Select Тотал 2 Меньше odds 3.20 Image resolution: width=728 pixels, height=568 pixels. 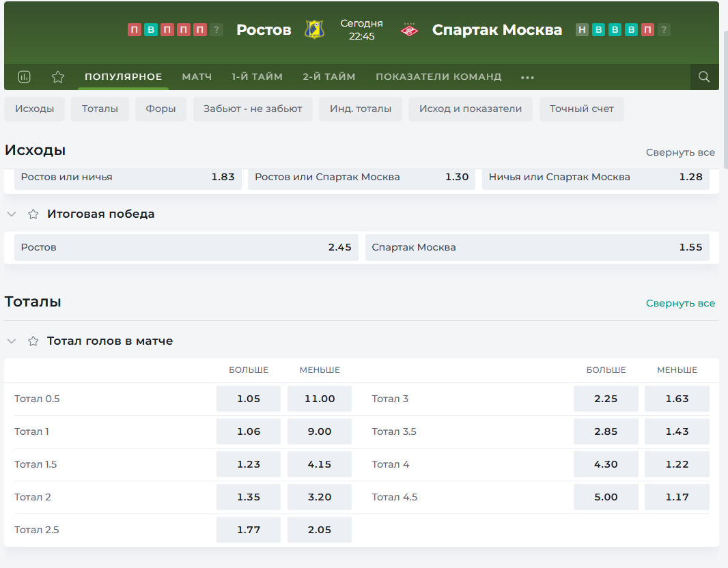click(x=320, y=497)
